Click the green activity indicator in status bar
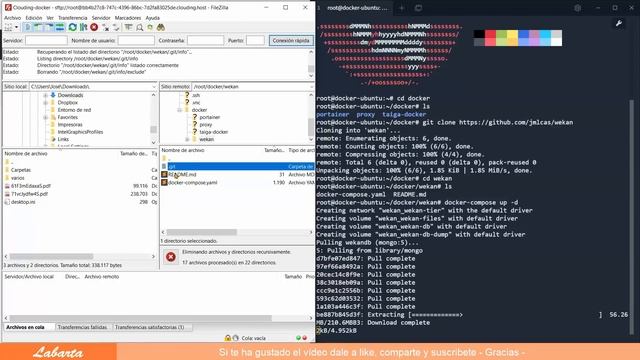This screenshot has height=360, width=640. click(x=298, y=338)
